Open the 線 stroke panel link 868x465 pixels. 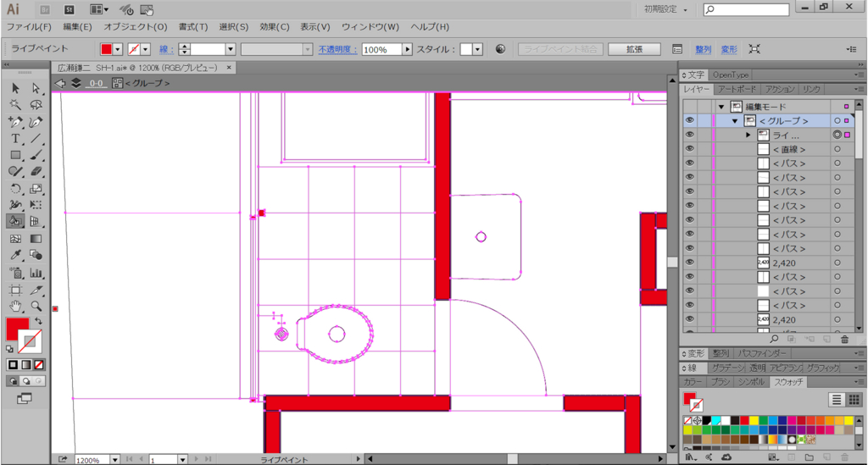pyautogui.click(x=167, y=49)
